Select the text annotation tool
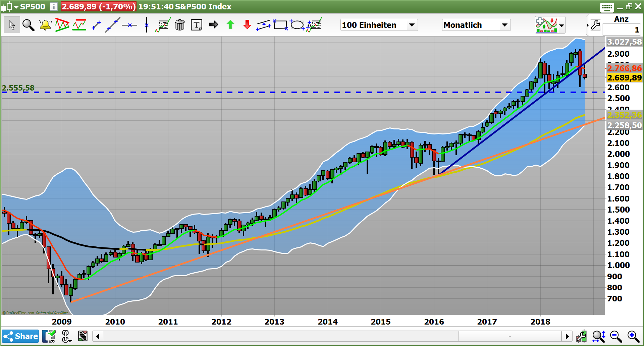644x346 pixels. click(197, 25)
